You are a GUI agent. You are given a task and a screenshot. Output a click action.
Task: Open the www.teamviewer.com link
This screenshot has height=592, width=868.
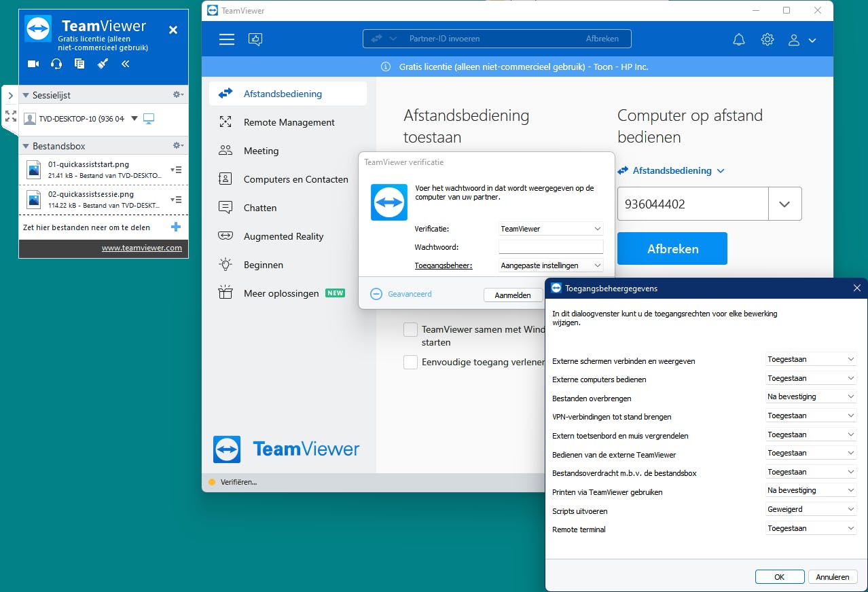(x=142, y=248)
